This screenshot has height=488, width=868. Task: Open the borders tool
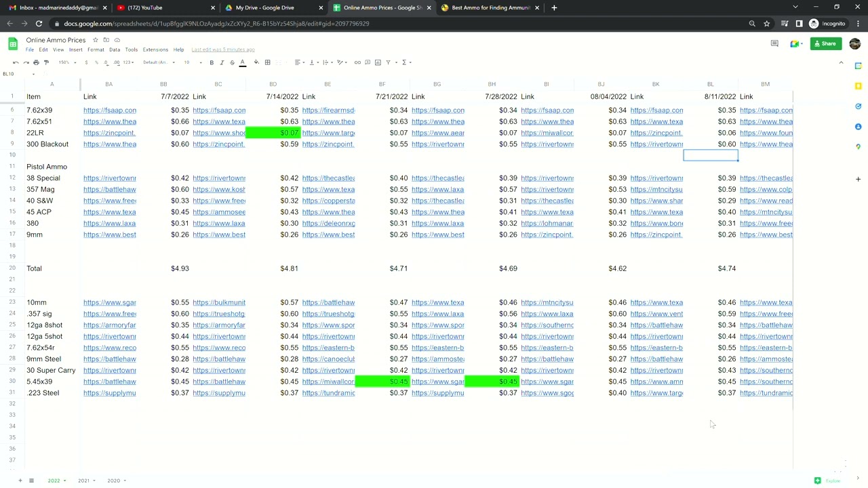[x=267, y=62]
